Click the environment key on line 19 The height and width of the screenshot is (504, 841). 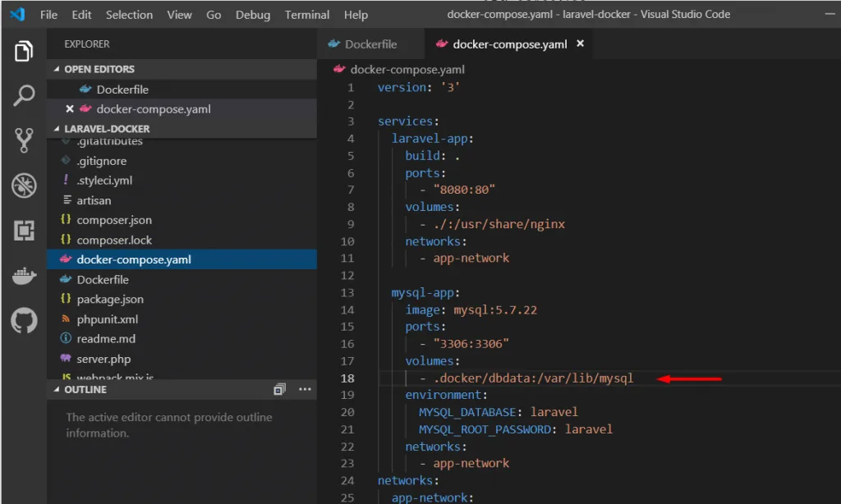coord(443,395)
